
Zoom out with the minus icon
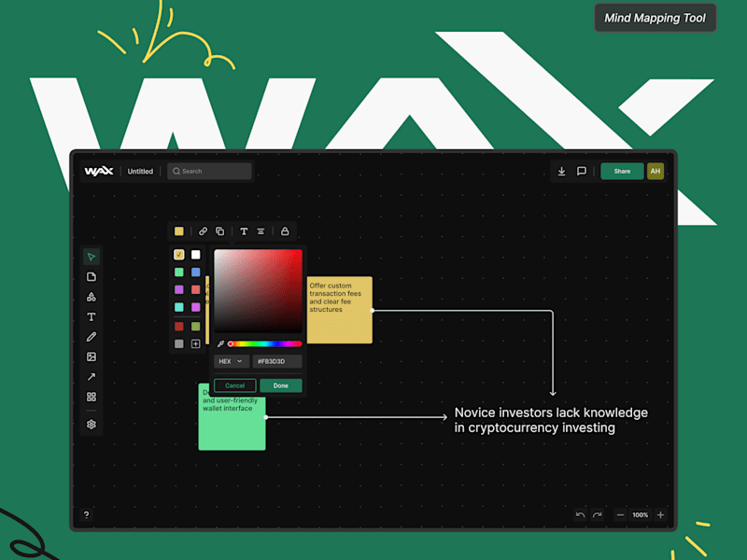coord(620,515)
